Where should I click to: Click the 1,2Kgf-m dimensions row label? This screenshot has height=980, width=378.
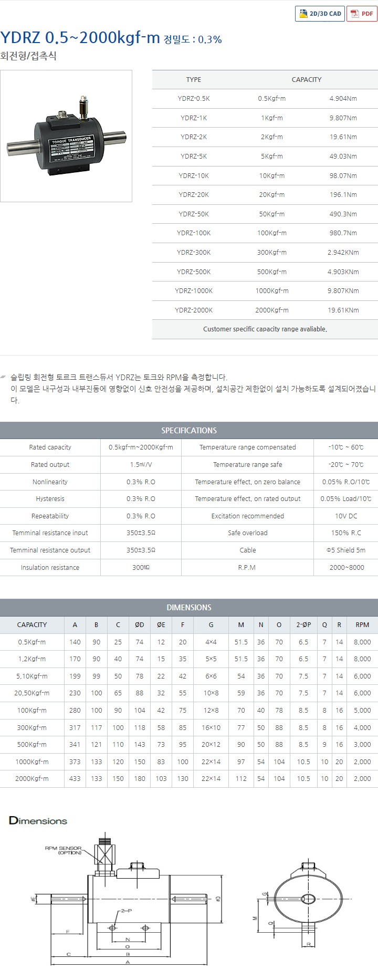coord(32,659)
